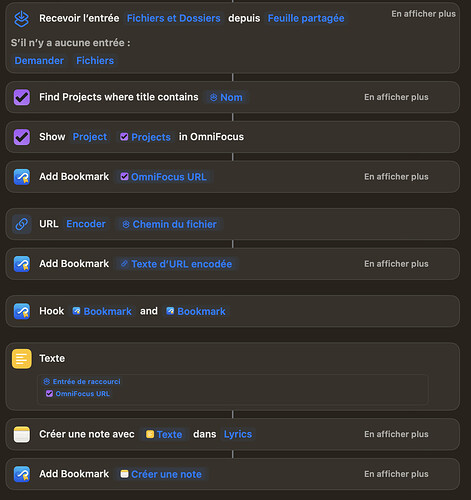Click the Receive input action icon
Viewport: 471px width, 500px height.
(22, 19)
